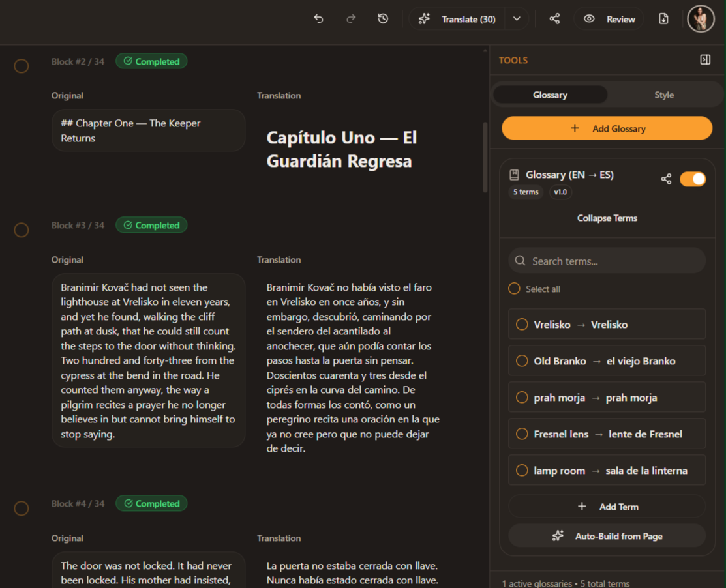Select the Old Branko term checkbox
The image size is (726, 588).
[x=522, y=361]
